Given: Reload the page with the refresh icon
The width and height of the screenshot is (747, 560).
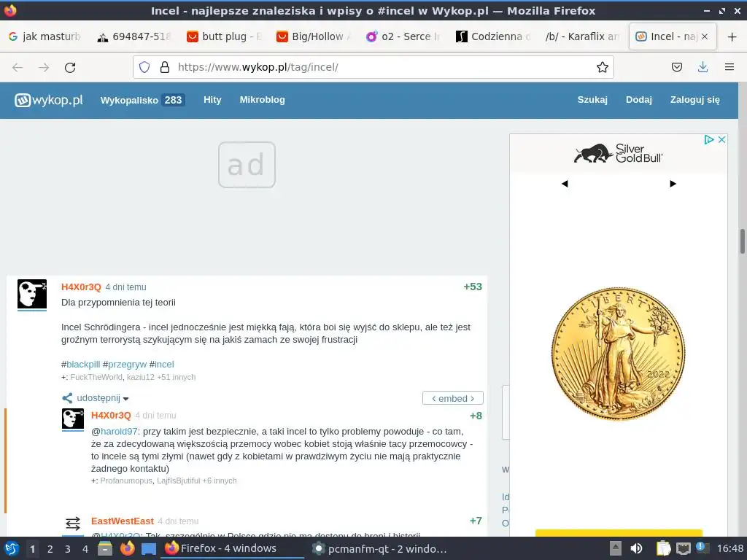Looking at the screenshot, I should tap(70, 68).
